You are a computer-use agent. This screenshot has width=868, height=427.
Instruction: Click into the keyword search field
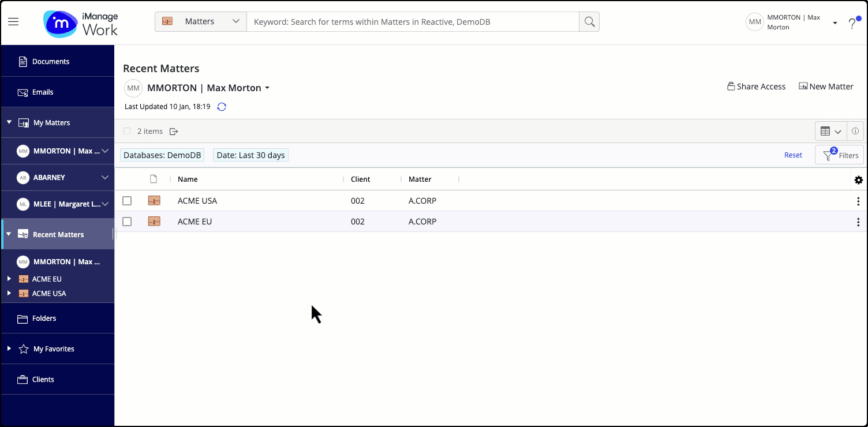pyautogui.click(x=413, y=22)
